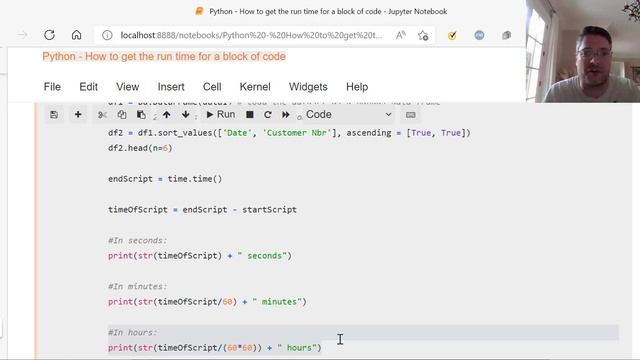
Task: Open the Kernel menu
Action: coord(255,87)
